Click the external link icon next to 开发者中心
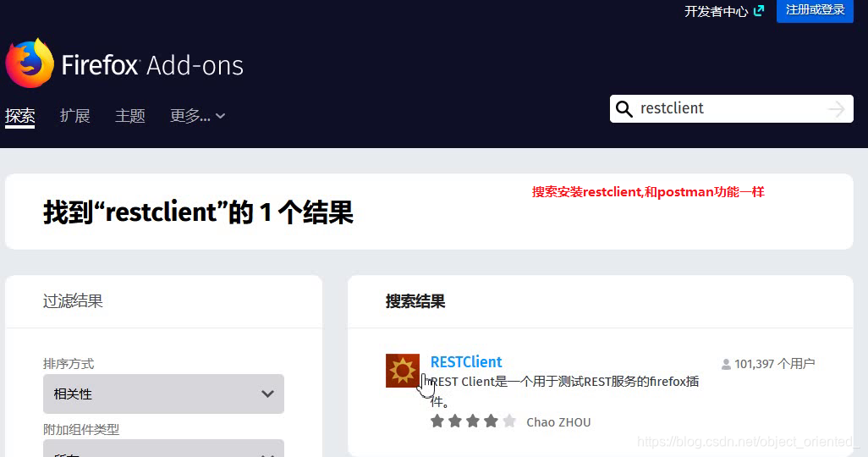The image size is (868, 457). point(759,10)
